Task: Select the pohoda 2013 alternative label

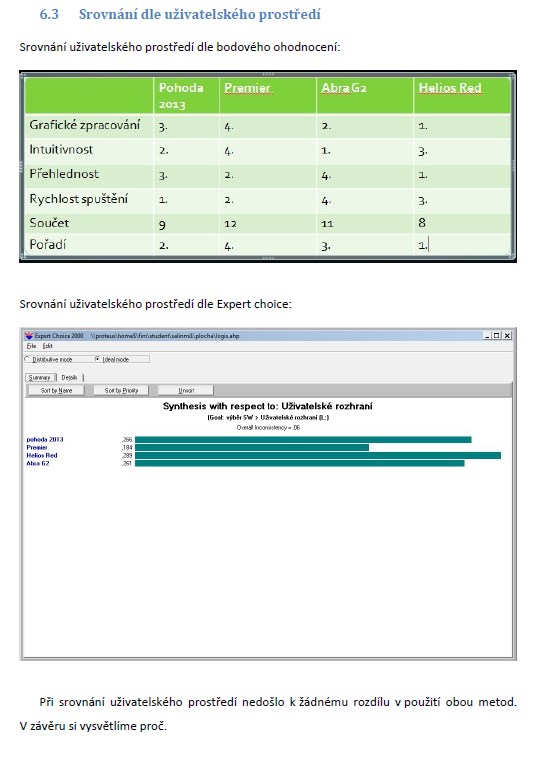Action: (x=45, y=440)
